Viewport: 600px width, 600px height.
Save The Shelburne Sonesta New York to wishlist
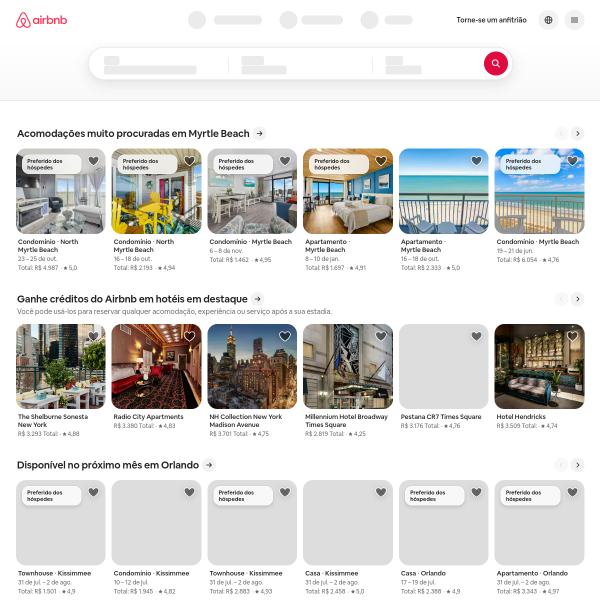click(x=93, y=336)
